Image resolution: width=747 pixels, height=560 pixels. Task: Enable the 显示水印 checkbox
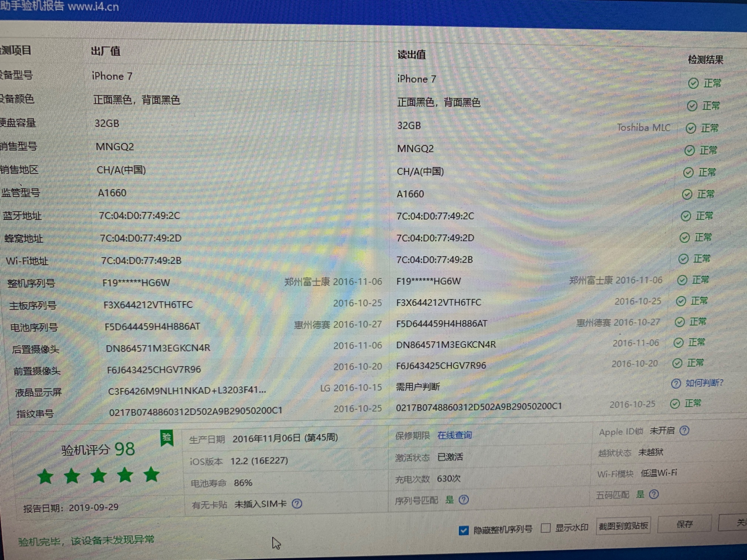546,528
